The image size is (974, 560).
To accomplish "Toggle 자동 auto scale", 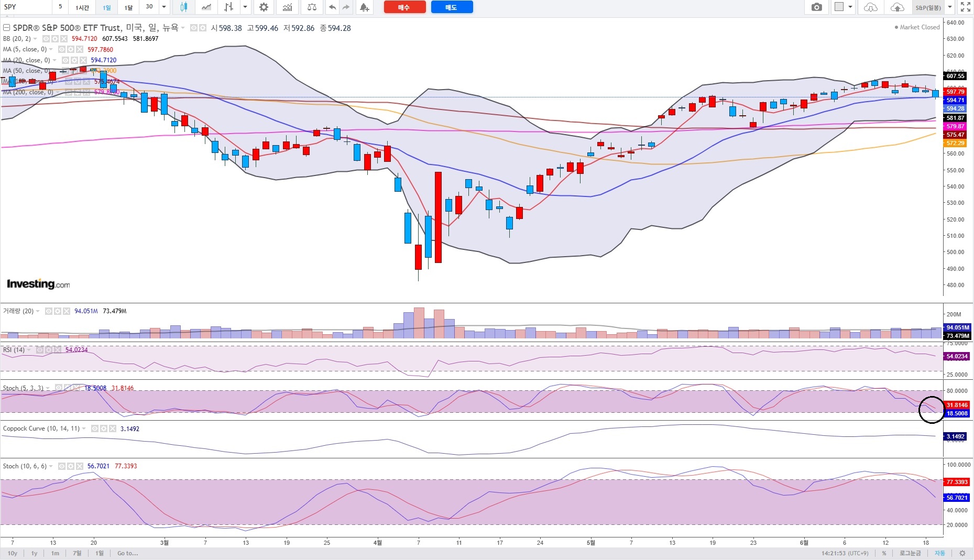I will pyautogui.click(x=940, y=553).
